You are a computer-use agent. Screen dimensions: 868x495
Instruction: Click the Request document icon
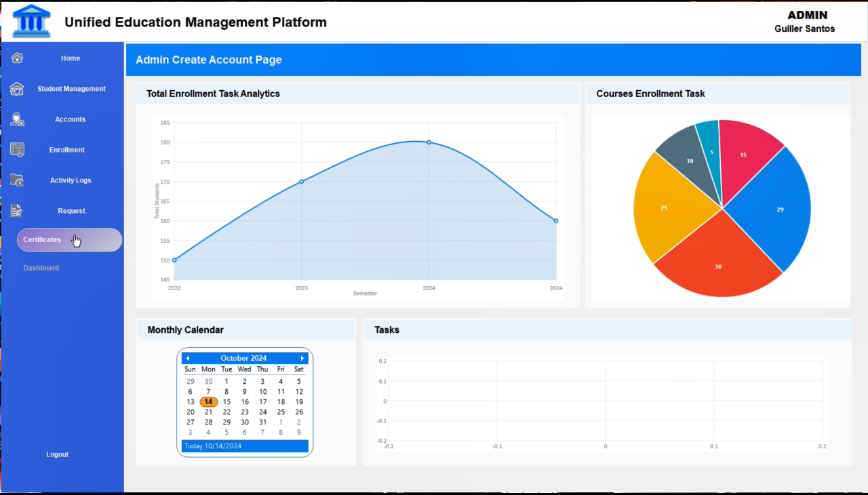17,211
